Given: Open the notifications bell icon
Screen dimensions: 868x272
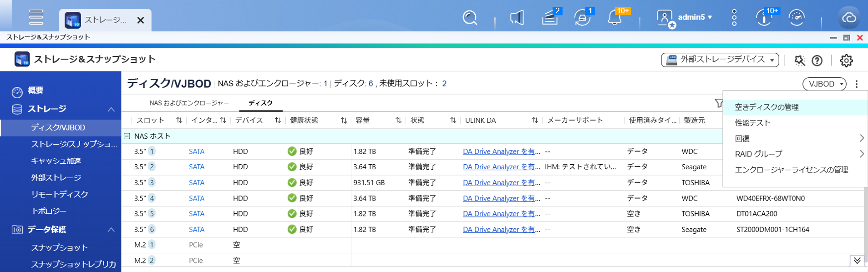Looking at the screenshot, I should (x=614, y=18).
